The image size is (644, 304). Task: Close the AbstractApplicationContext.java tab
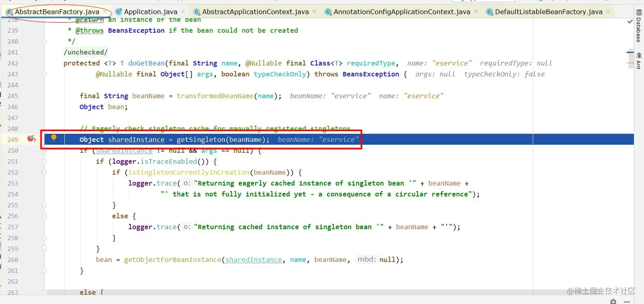(314, 12)
